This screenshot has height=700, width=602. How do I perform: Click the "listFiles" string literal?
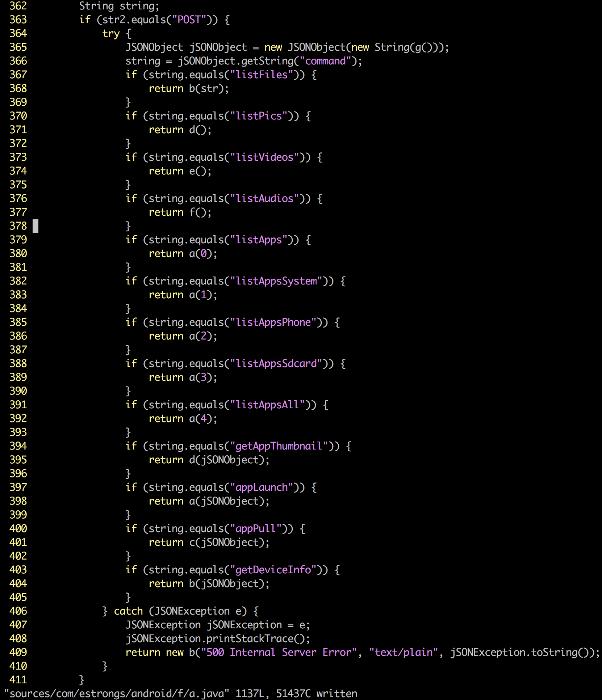(262, 75)
